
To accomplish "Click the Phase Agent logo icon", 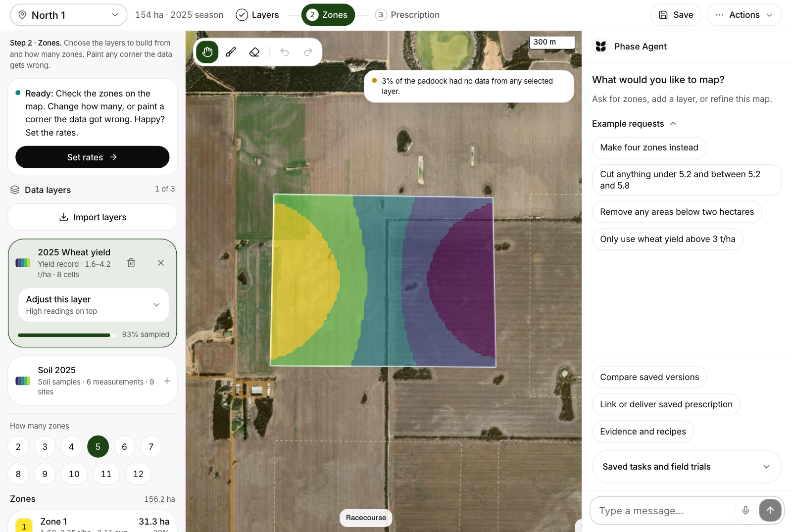I will 601,47.
